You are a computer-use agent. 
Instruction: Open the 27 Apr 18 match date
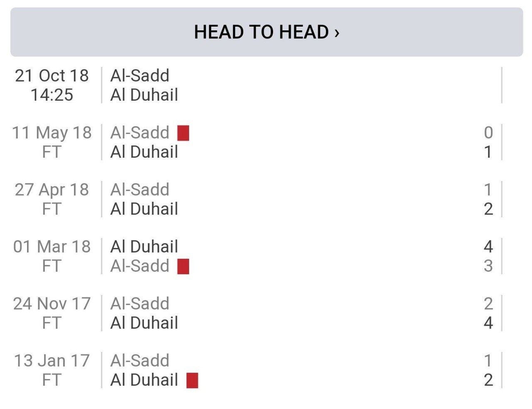coord(52,190)
